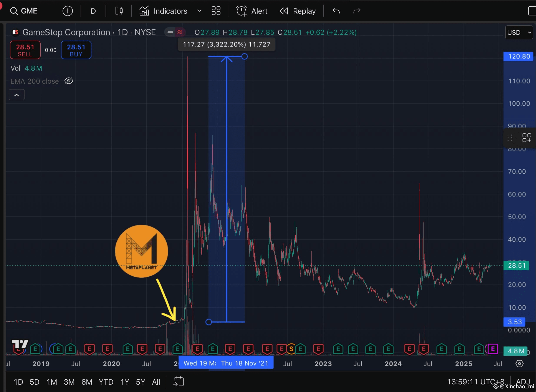Grab the floating toolbar drag handle
The height and width of the screenshot is (392, 536).
click(x=510, y=138)
